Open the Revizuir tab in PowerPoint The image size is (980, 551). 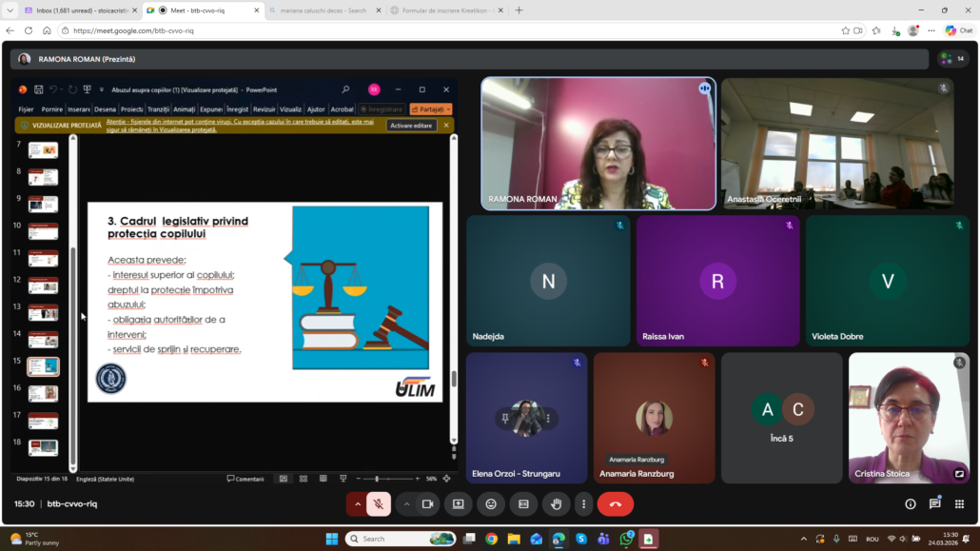click(x=265, y=108)
